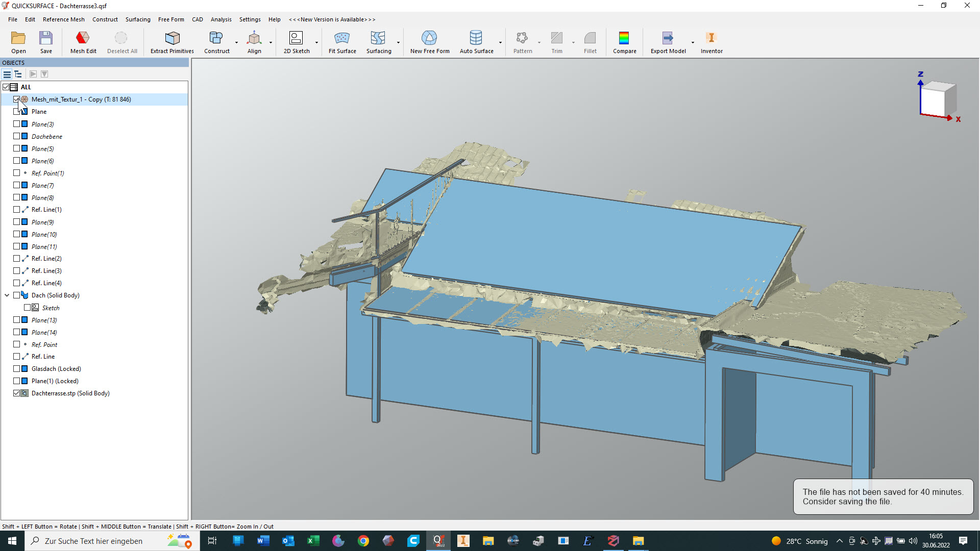This screenshot has width=980, height=551.
Task: Click the Extract Primitives icon
Action: [x=172, y=38]
